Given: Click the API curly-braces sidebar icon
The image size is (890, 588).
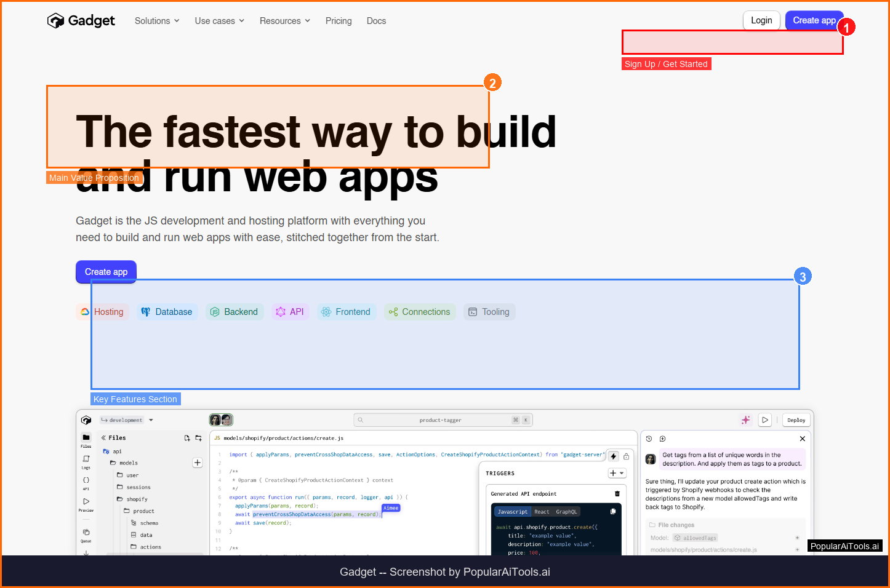Looking at the screenshot, I should coord(86,481).
